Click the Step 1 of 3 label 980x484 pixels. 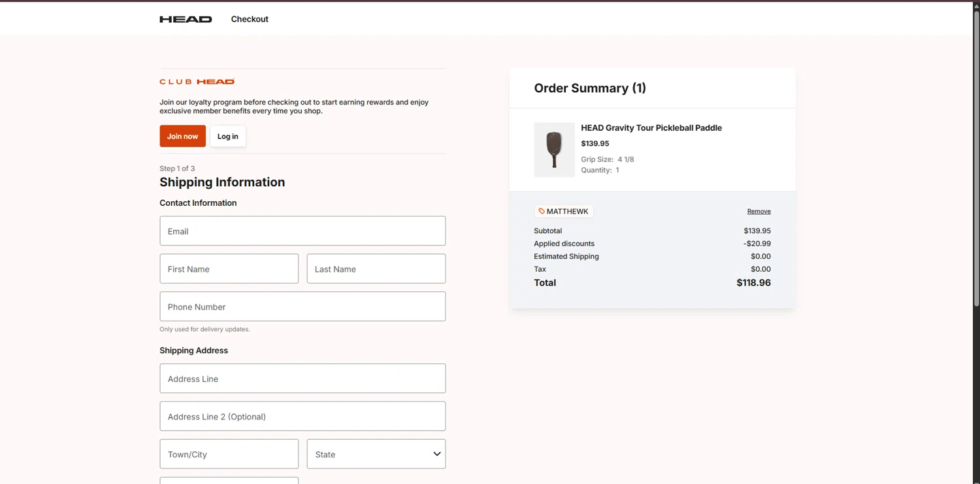pyautogui.click(x=177, y=169)
